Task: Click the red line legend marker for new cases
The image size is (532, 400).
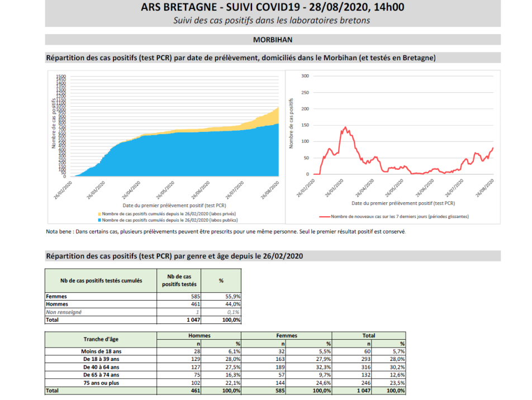Action: point(325,216)
